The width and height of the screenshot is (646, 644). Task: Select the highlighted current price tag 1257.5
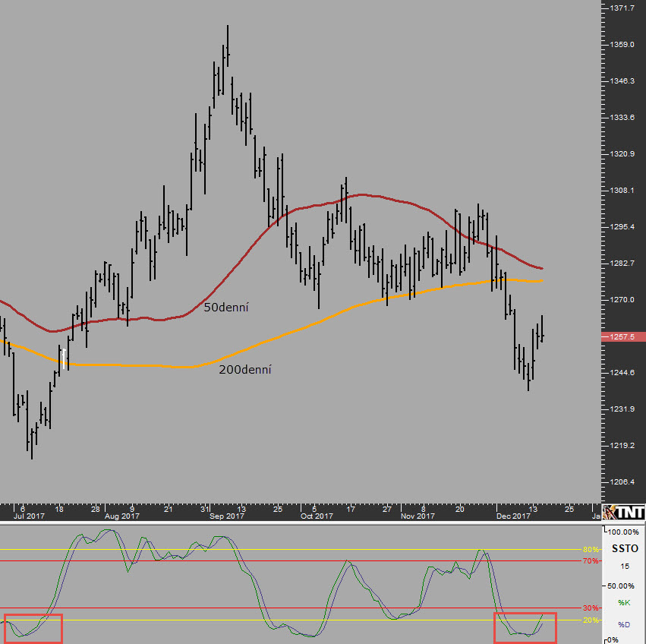(x=623, y=337)
